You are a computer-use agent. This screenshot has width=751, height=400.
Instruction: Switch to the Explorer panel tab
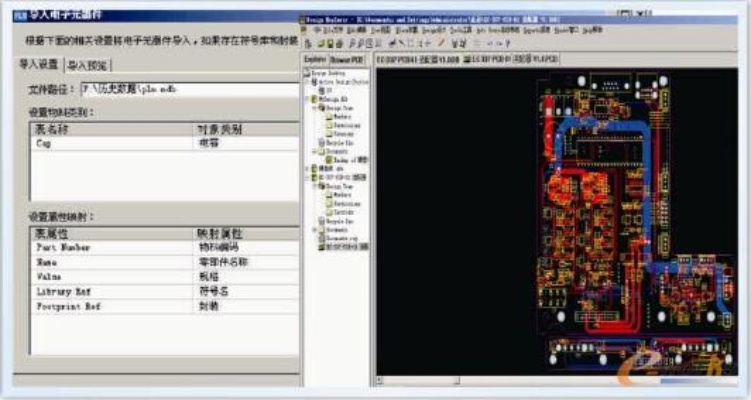click(315, 59)
